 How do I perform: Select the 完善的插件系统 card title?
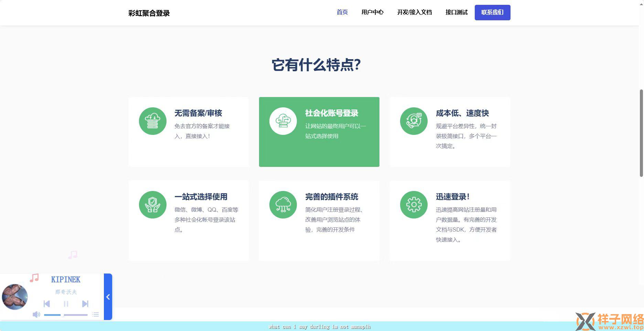(332, 197)
